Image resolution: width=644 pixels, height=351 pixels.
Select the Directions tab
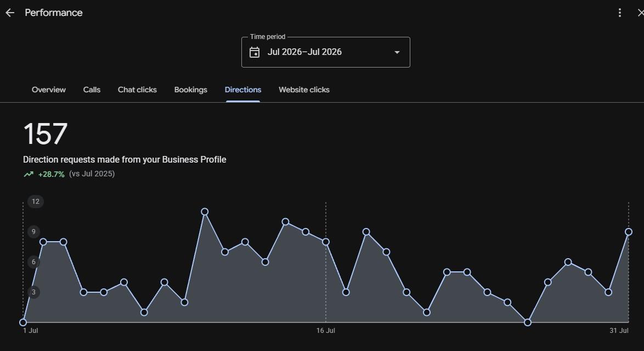242,90
